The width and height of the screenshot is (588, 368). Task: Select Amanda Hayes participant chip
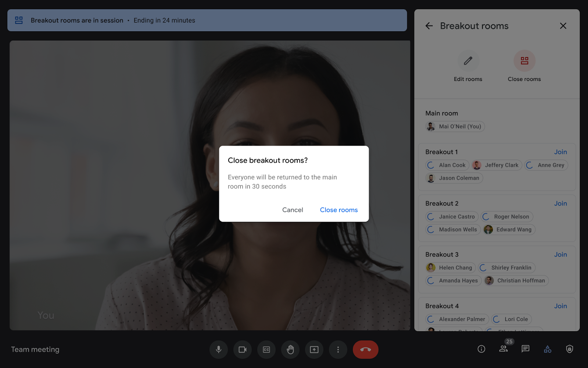click(453, 281)
